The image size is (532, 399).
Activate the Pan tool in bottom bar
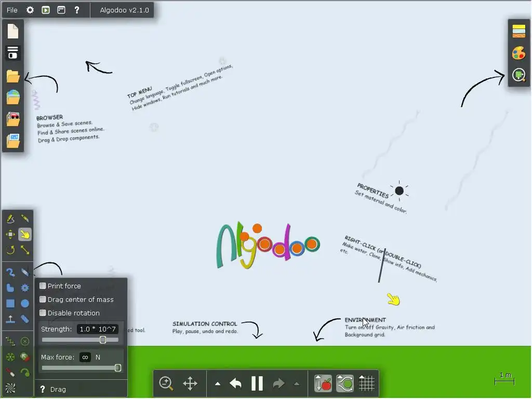point(190,384)
